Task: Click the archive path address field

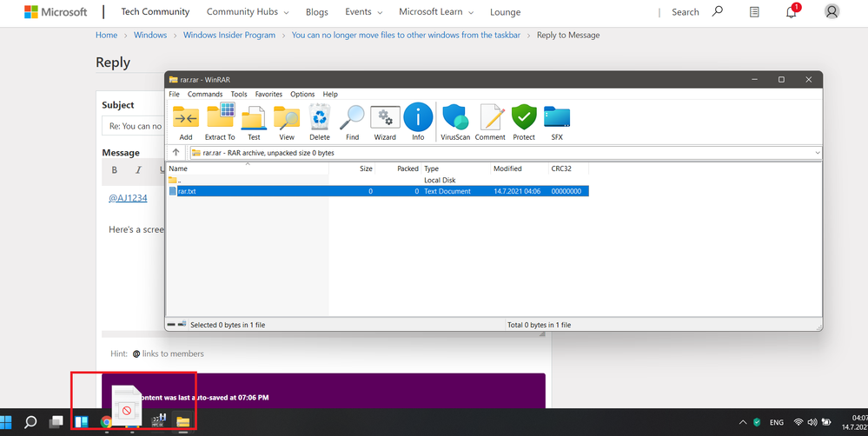Action: 506,153
